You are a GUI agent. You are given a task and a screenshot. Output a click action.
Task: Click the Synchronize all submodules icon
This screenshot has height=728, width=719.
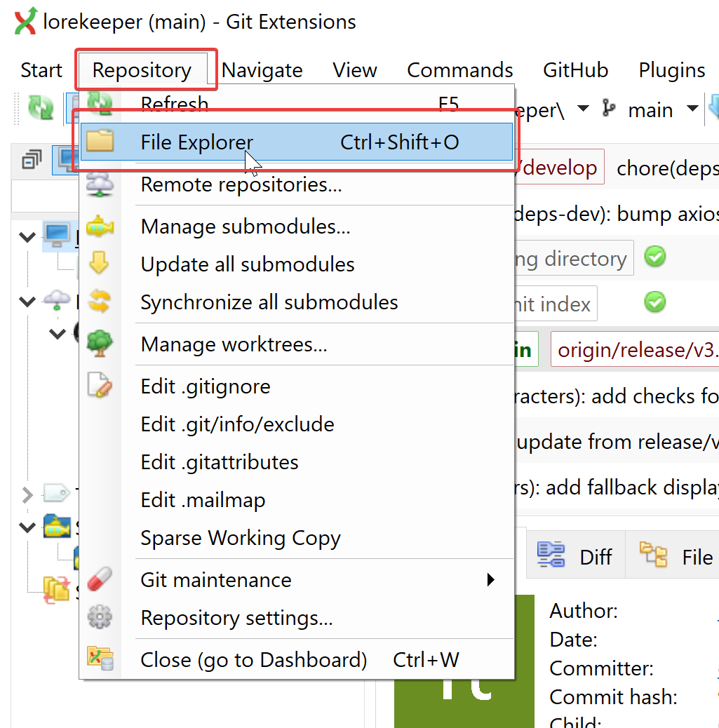[100, 302]
